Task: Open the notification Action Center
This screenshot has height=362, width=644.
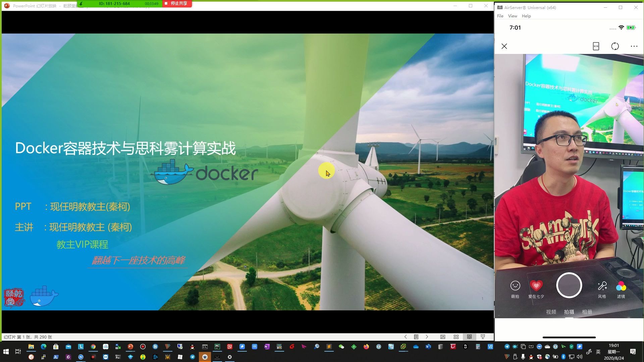Action: click(633, 352)
